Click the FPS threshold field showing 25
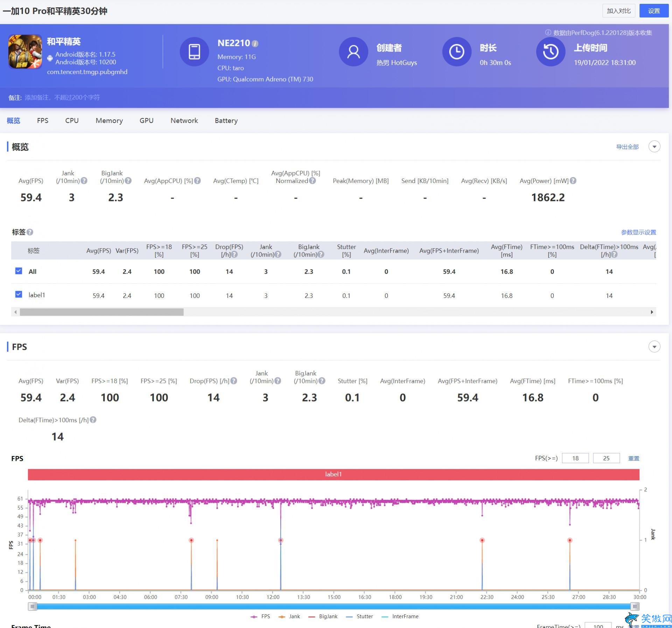This screenshot has height=628, width=672. 606,458
